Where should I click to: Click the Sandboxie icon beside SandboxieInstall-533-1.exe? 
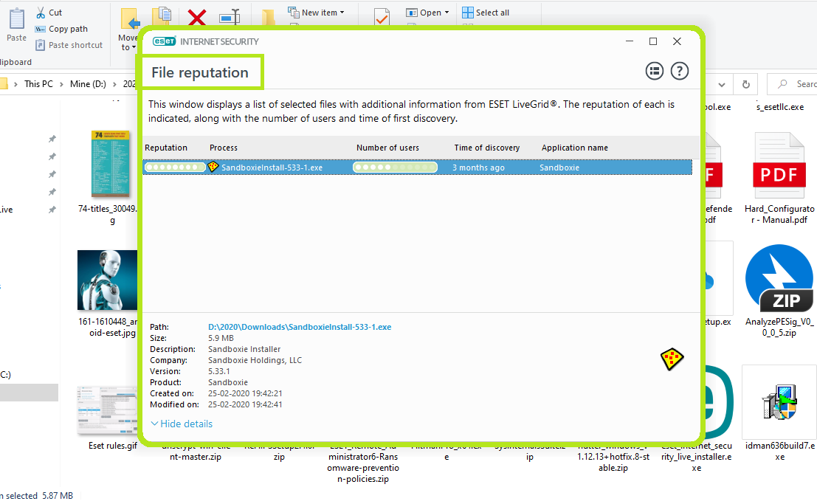click(213, 167)
